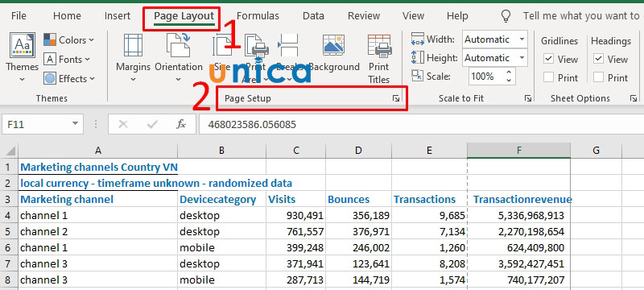Launch the Scale to Fit dialog
Screen dimensions: 644x290
[528, 98]
